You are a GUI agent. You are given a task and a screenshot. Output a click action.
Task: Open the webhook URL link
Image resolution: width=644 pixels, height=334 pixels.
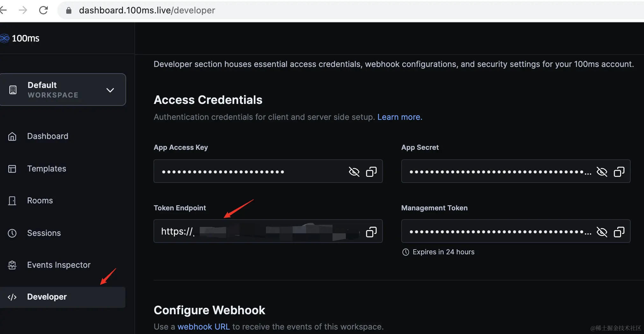204,327
